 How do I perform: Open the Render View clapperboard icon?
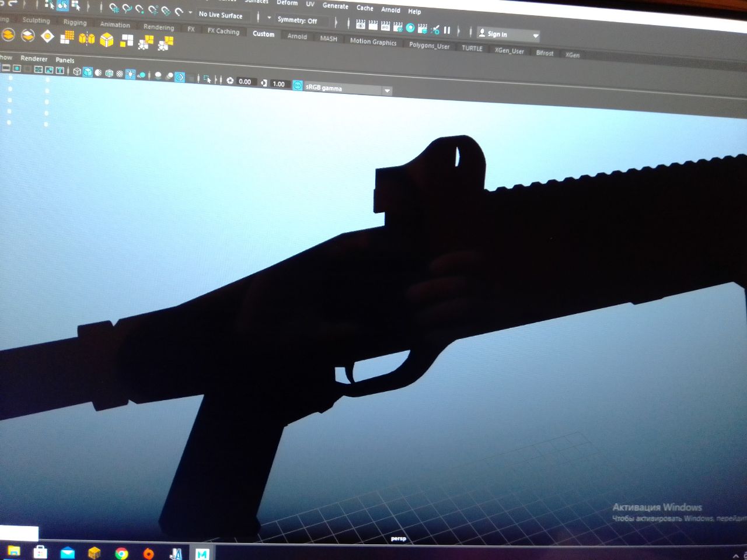point(361,24)
